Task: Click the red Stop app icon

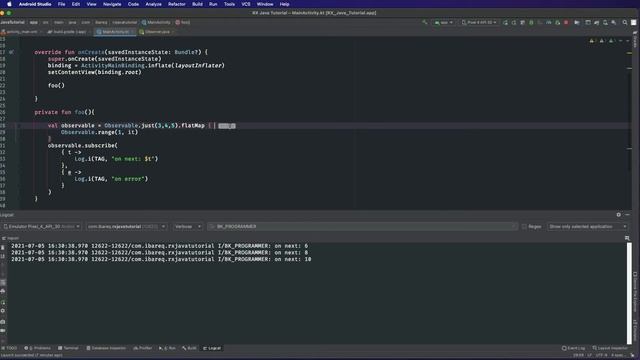Action: point(566,22)
